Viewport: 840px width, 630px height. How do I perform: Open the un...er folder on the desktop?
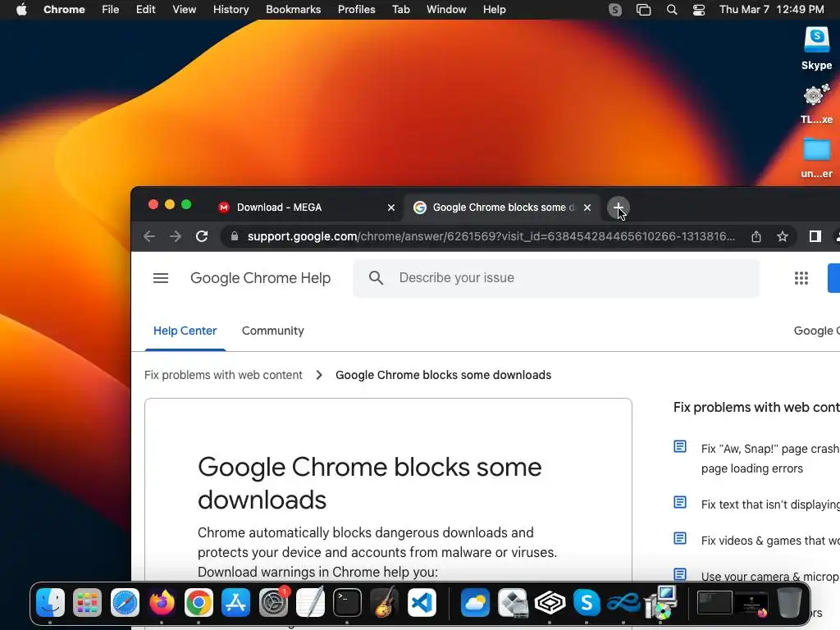(816, 157)
